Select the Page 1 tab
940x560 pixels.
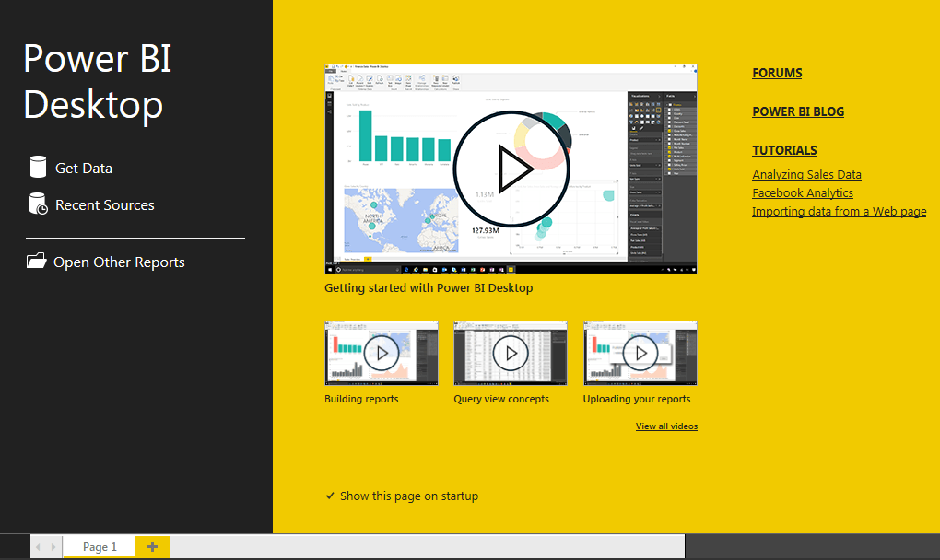(100, 546)
